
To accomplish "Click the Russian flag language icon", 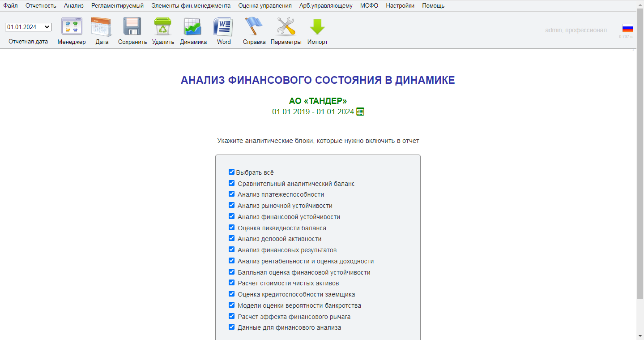I will tap(628, 28).
